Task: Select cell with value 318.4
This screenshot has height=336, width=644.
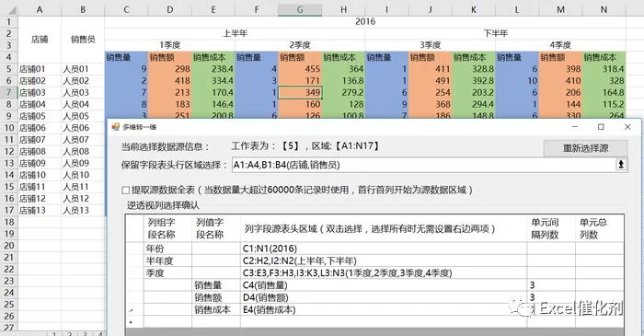Action: pos(604,69)
